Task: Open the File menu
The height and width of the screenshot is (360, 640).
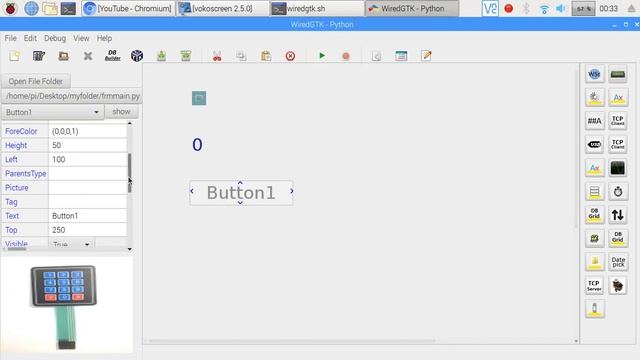Action: click(11, 38)
